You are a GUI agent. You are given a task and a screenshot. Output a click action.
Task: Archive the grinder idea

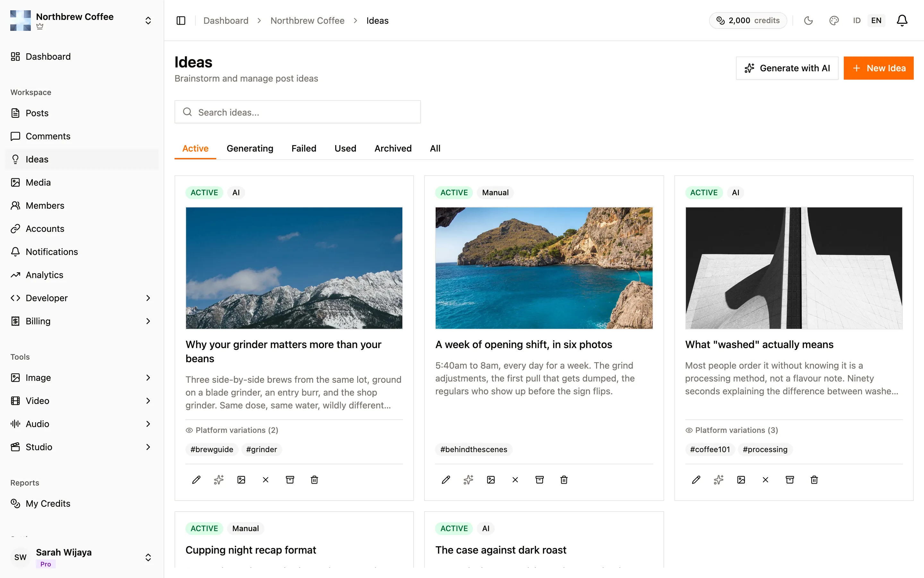290,480
